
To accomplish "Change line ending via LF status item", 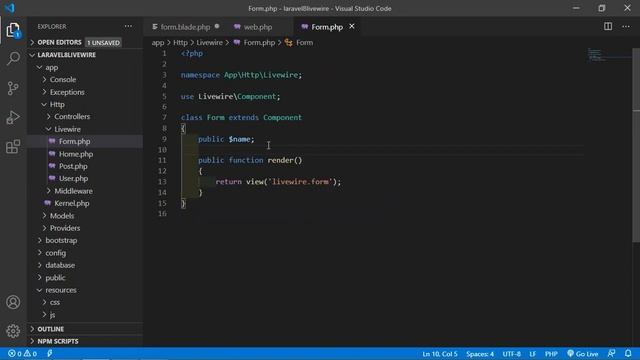I will 533,353.
